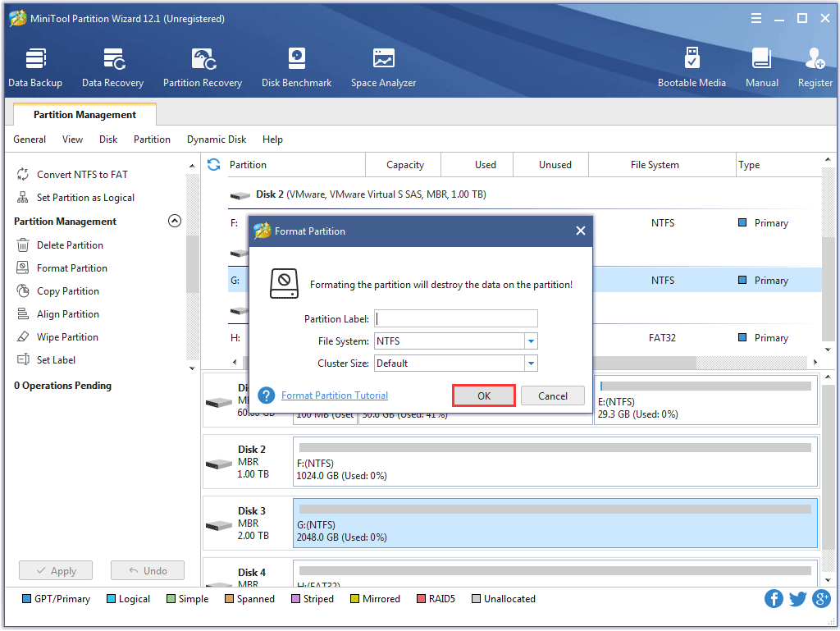Focus the Partition Label text field
Viewport: 840px width, 631px height.
[456, 318]
